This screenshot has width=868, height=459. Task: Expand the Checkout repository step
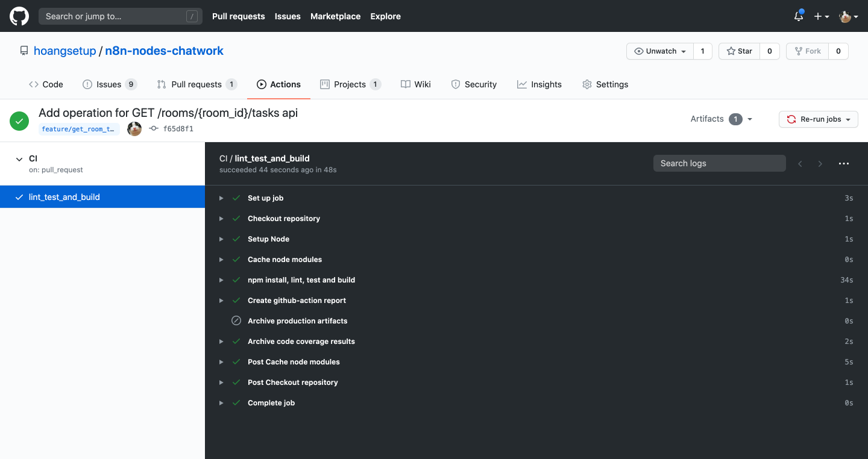click(x=221, y=219)
